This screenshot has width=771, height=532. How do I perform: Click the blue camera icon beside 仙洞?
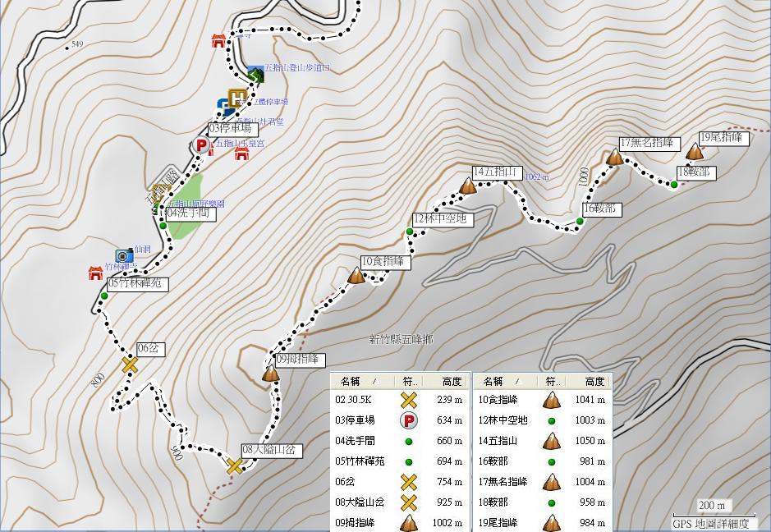click(x=124, y=256)
